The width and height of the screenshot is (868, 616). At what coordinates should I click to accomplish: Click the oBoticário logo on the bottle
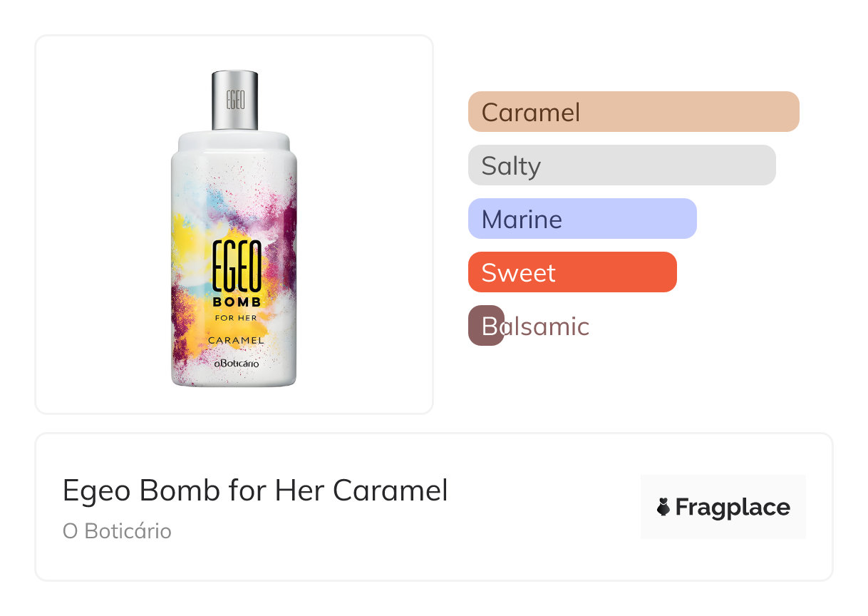point(237,363)
